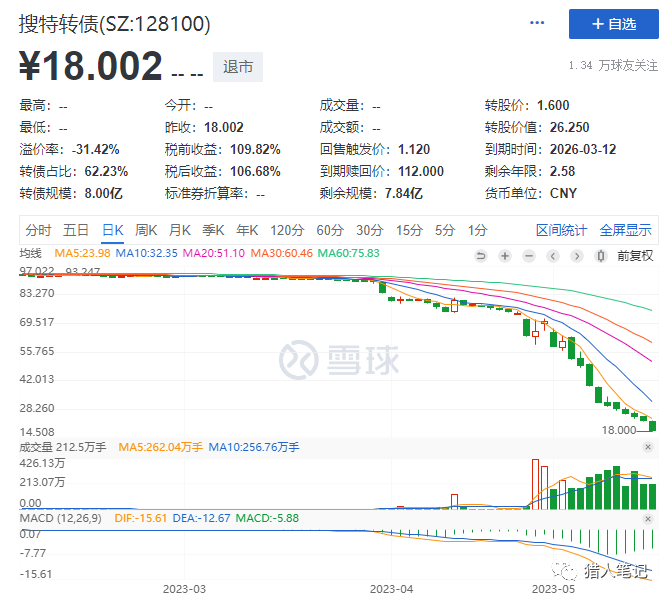Select the 月K tab
This screenshot has height=600, width=669.
click(x=180, y=230)
